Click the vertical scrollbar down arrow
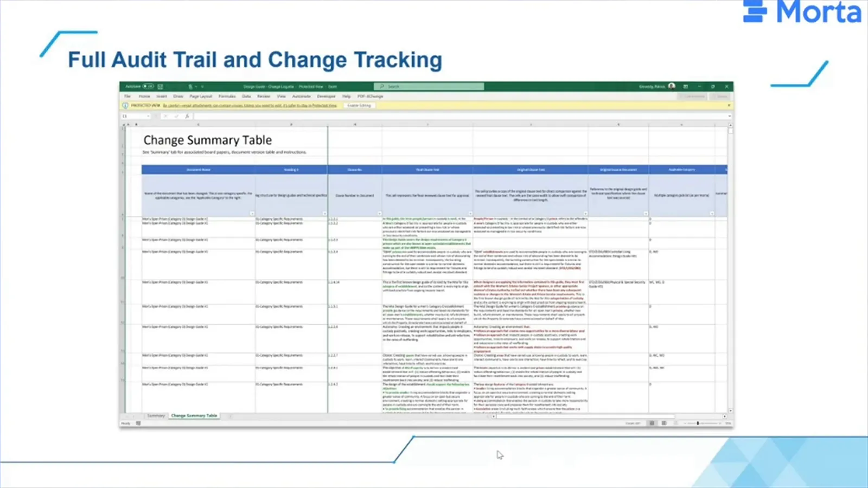Viewport: 868px width, 488px height. click(x=730, y=410)
